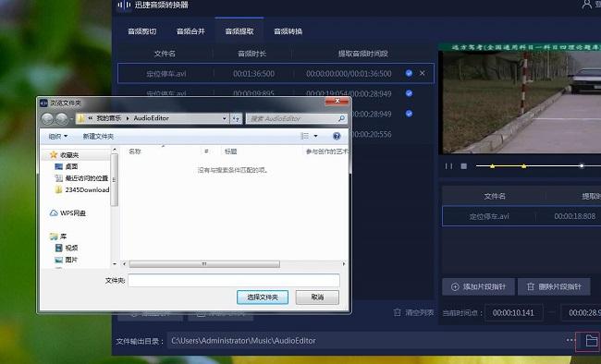Toggle checkmark on the 00:01:36:500 row
The height and width of the screenshot is (364, 601).
409,73
